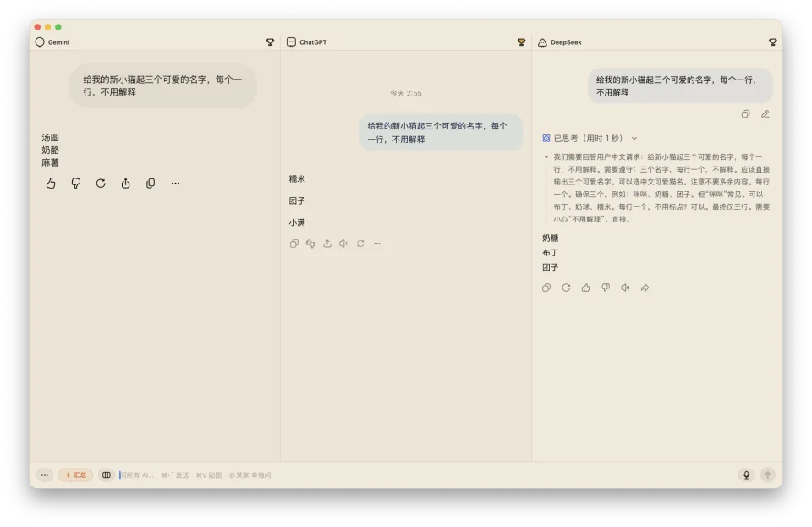The width and height of the screenshot is (812, 527).
Task: Click the 已思考 (用时 1 秒) label
Action: 588,138
